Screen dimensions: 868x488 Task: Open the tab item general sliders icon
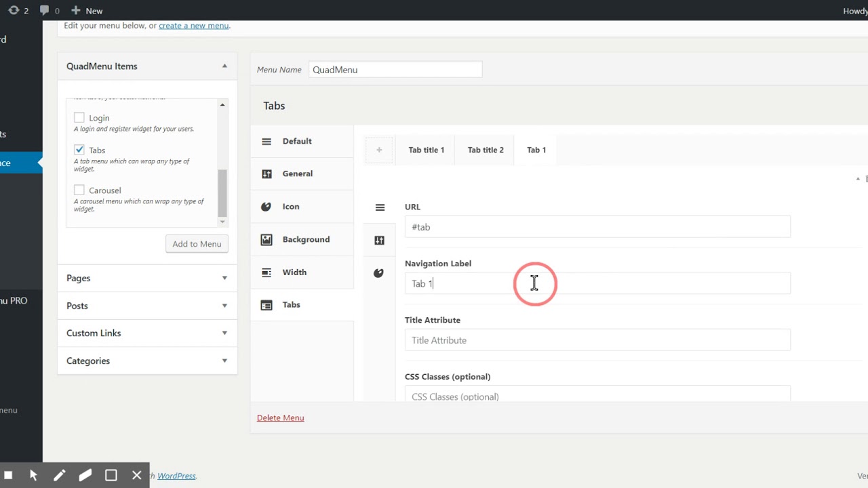tap(379, 240)
